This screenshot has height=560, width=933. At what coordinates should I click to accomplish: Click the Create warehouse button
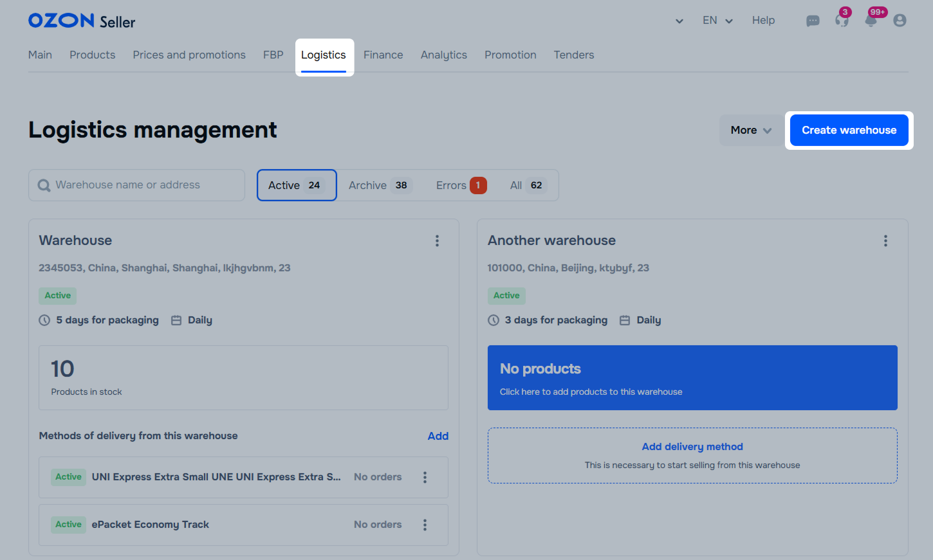[x=849, y=130]
